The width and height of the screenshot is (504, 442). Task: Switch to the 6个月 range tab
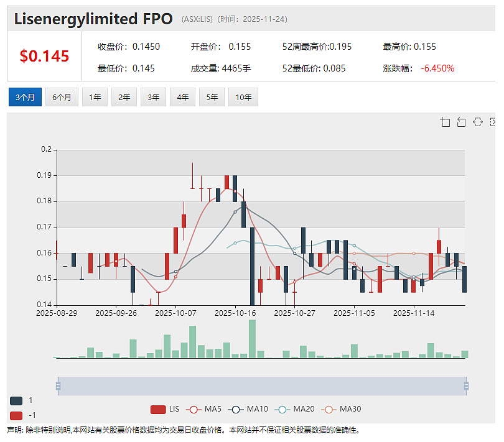[62, 97]
